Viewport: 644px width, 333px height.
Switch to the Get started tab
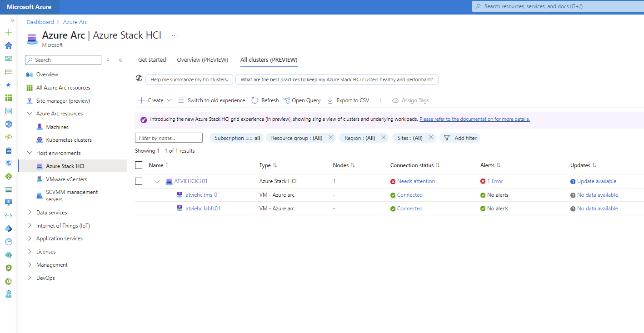[152, 60]
